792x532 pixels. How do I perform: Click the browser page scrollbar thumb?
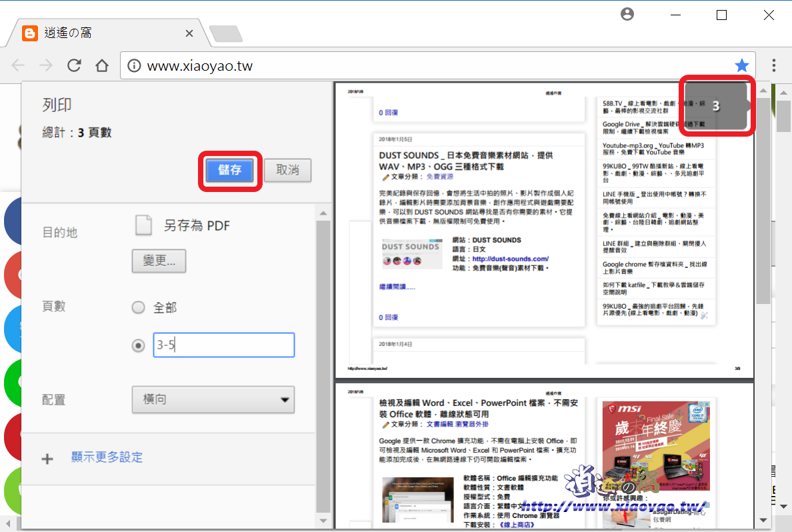(x=783, y=116)
